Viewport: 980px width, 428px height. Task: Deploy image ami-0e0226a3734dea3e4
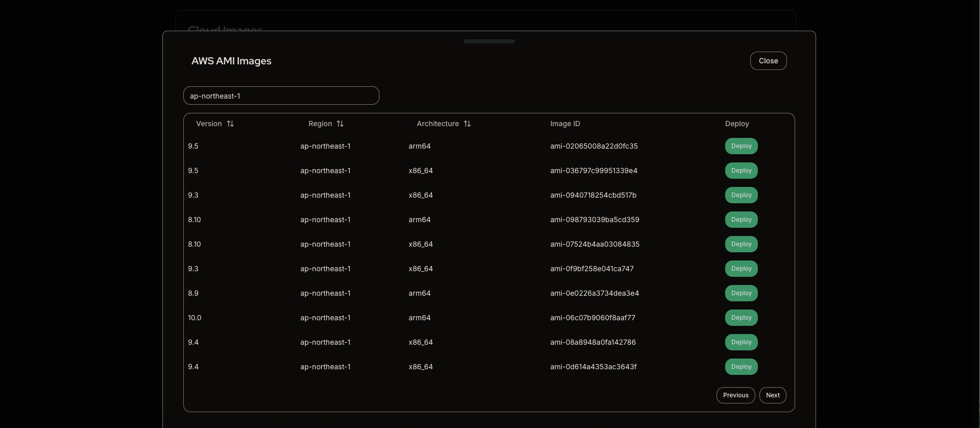741,293
